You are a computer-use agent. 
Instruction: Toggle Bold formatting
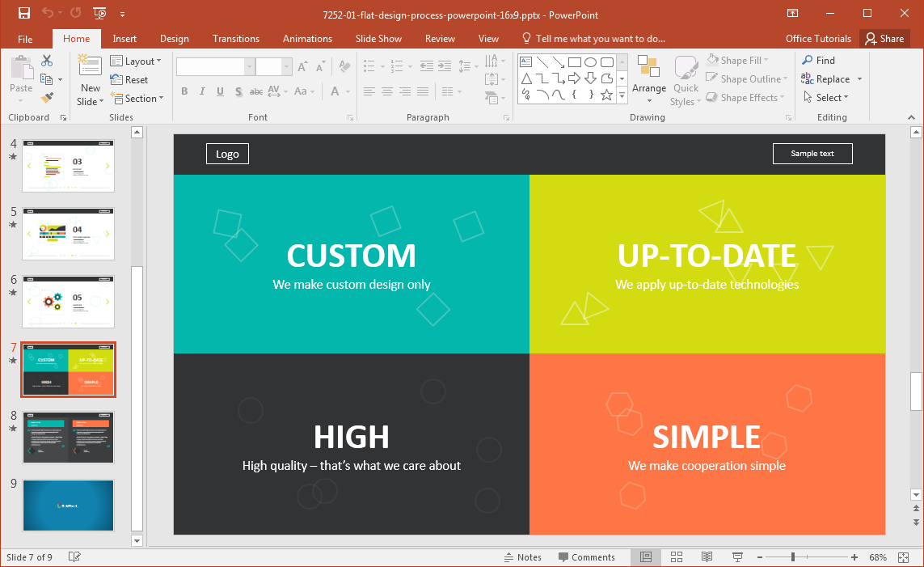(184, 91)
